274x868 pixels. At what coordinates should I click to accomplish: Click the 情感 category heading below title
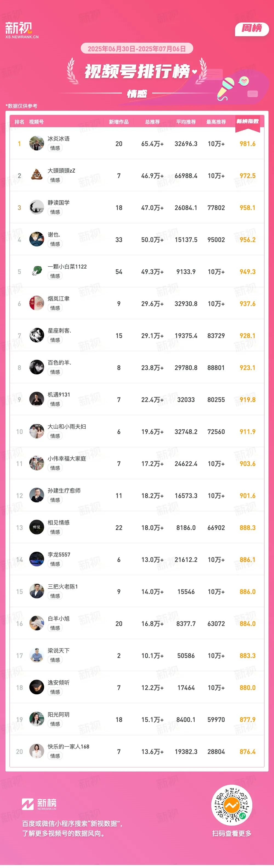[137, 94]
